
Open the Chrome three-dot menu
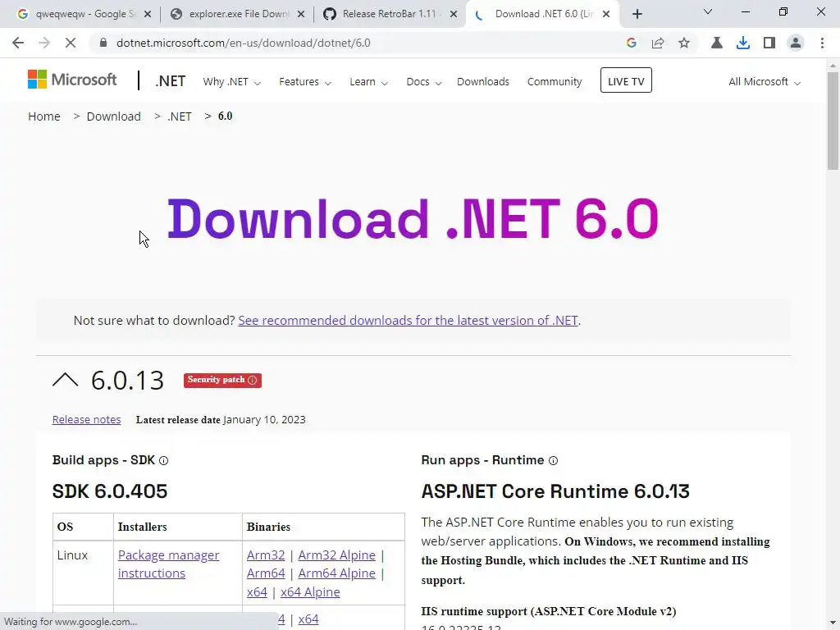[x=822, y=43]
